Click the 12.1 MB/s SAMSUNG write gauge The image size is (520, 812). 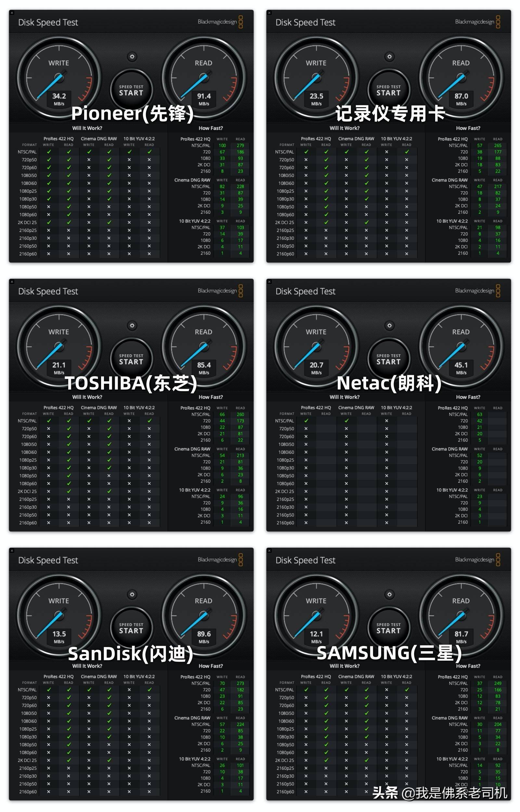click(x=316, y=615)
